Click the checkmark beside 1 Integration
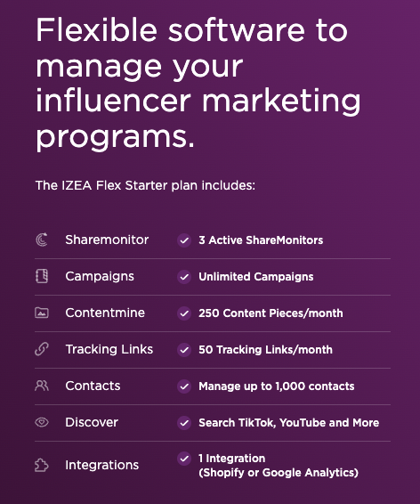The height and width of the screenshot is (504, 420). coord(184,459)
